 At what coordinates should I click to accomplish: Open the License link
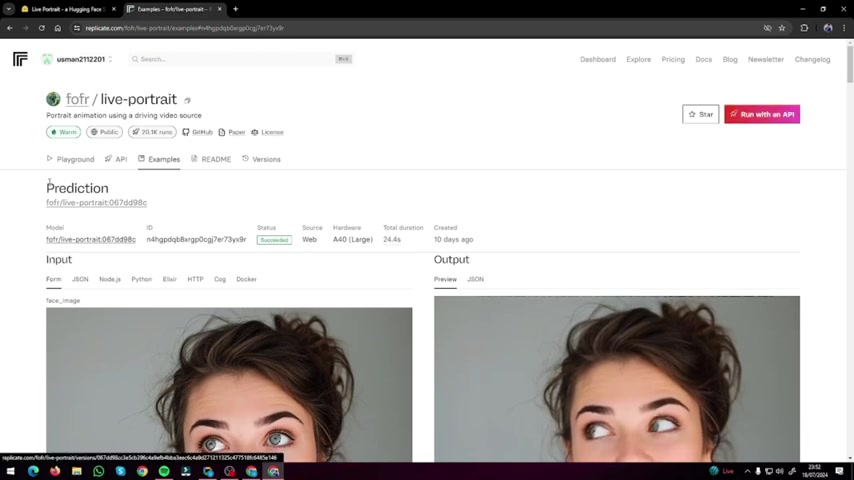[267, 132]
